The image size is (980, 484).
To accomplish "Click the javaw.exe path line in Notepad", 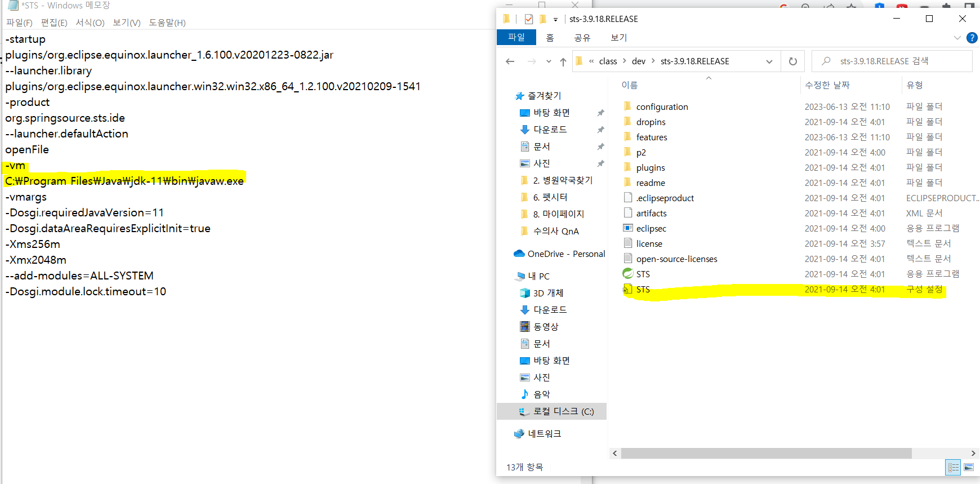I will tap(124, 181).
